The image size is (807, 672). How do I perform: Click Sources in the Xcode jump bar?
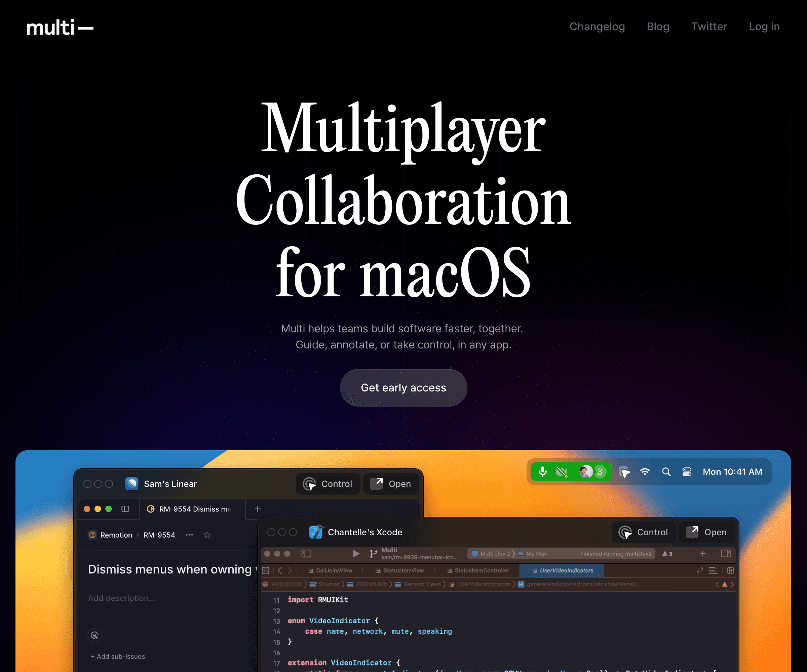pyautogui.click(x=325, y=584)
